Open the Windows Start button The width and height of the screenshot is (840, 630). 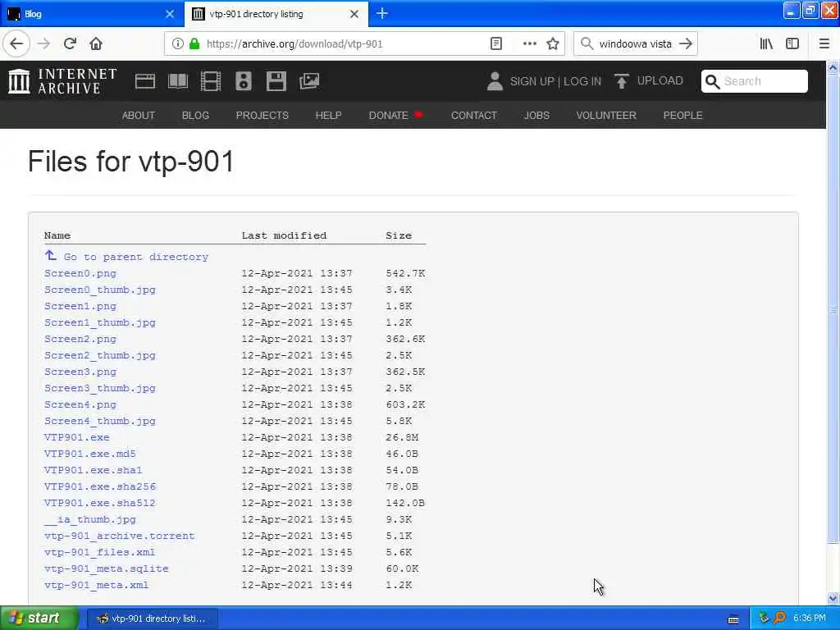39,619
